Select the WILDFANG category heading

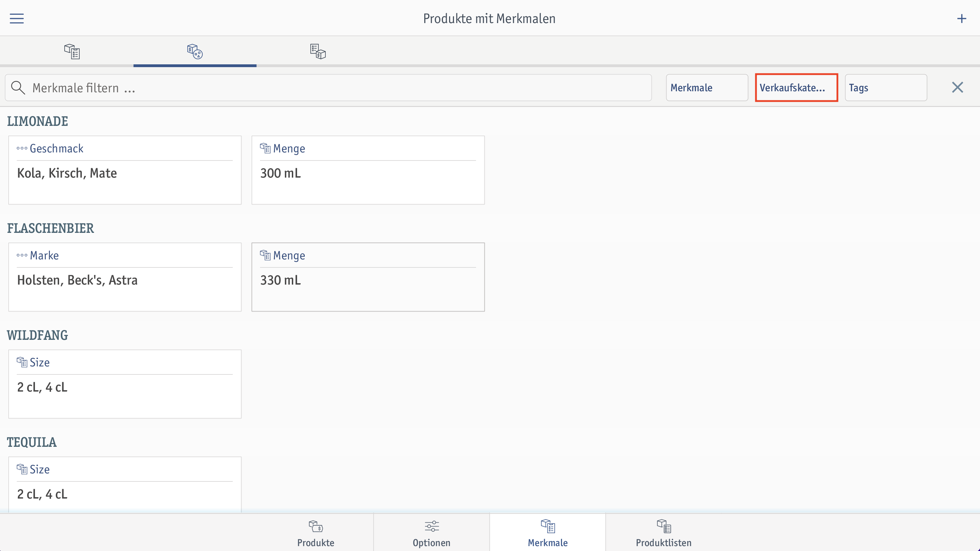coord(38,335)
